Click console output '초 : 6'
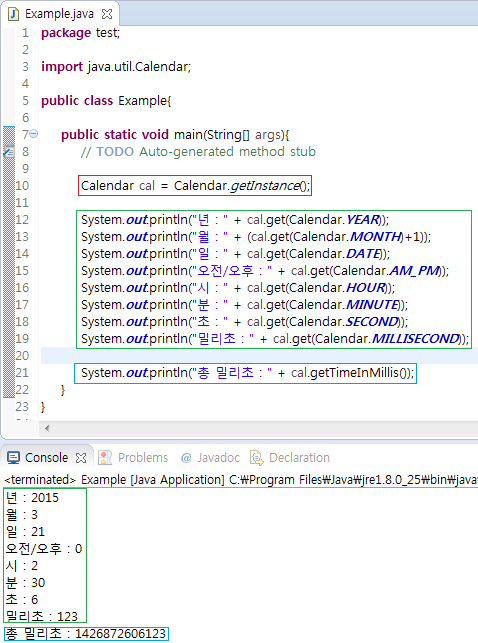The width and height of the screenshot is (478, 643). pos(22,600)
